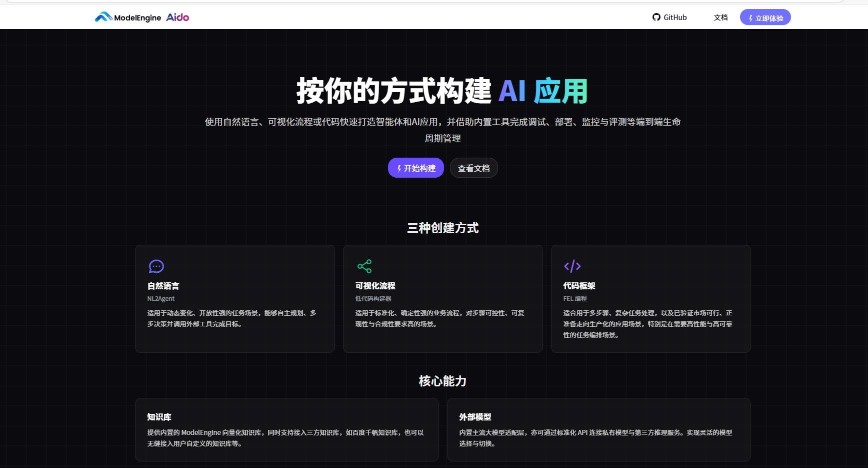The image size is (868, 468).
Task: Select the 代码框架 FEL card
Action: pyautogui.click(x=650, y=299)
